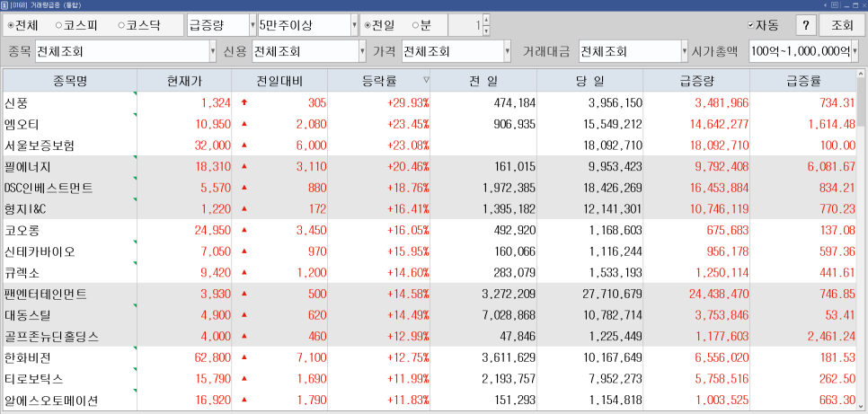Open the 5만주이상 volume dropdown
This screenshot has width=868, height=414.
pyautogui.click(x=308, y=25)
